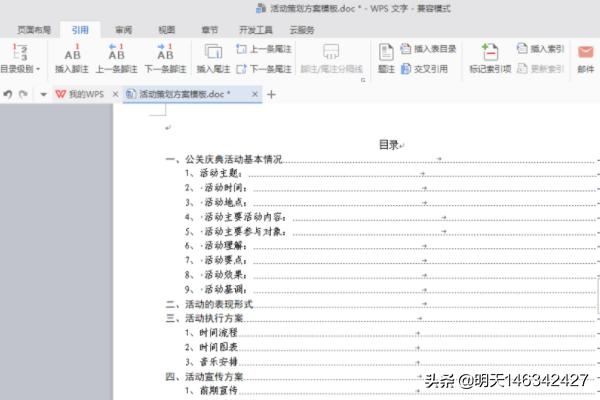Add a new document tab with plus button
The image size is (600, 400).
[271, 94]
